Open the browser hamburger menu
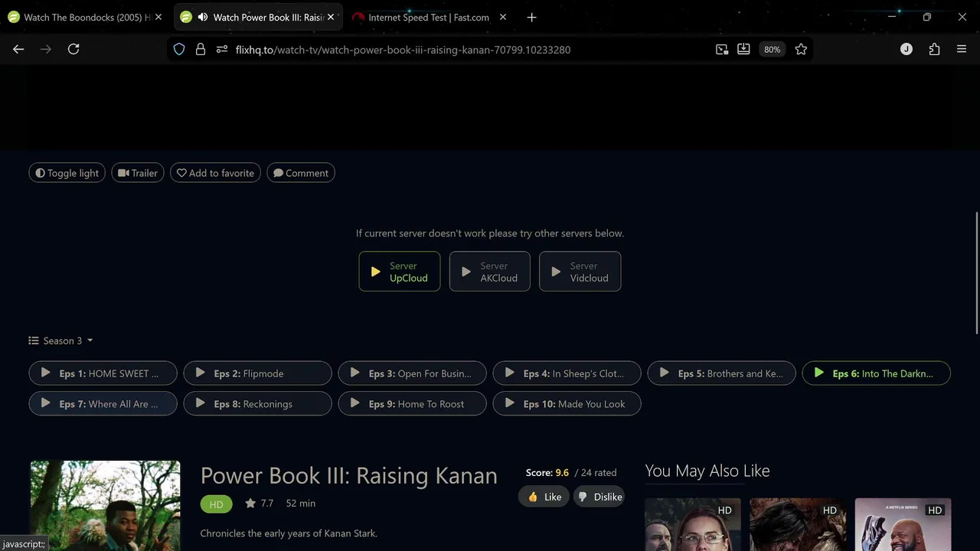Screen dimensions: 980x551 (962, 49)
